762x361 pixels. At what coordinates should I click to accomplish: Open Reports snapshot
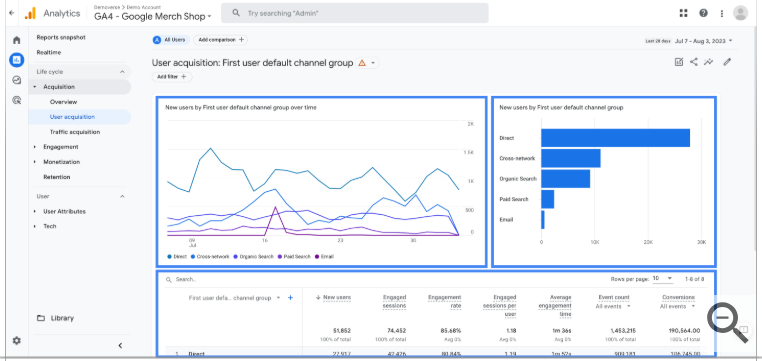click(61, 37)
